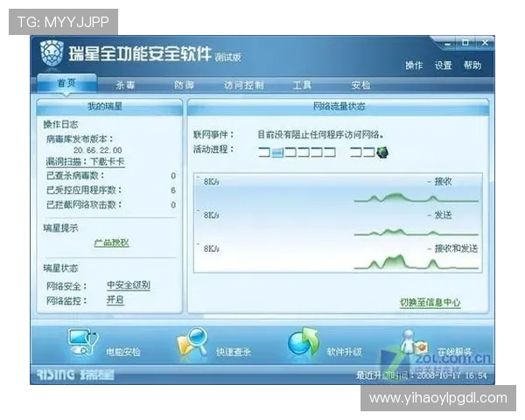Switch to the 安检 security check tab

pyautogui.click(x=361, y=85)
